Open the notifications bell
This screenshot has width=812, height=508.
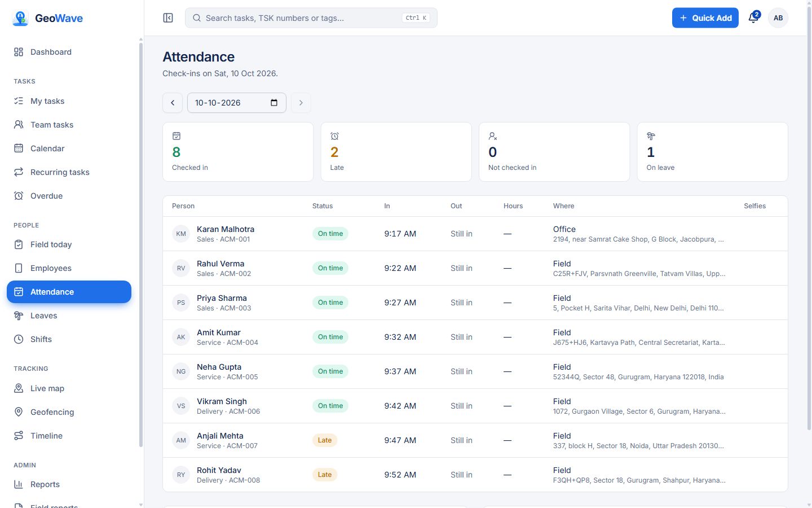pos(753,18)
